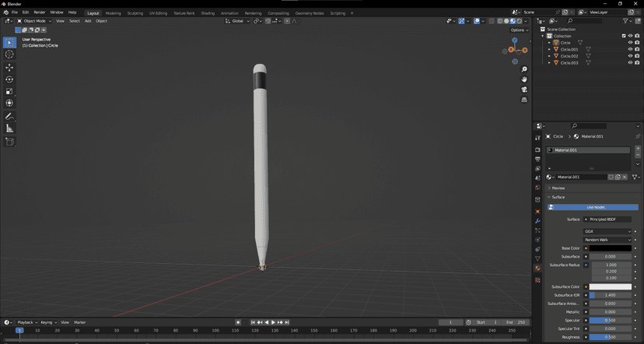Open the Render menu
Screen dimensions: 644x344
point(39,12)
